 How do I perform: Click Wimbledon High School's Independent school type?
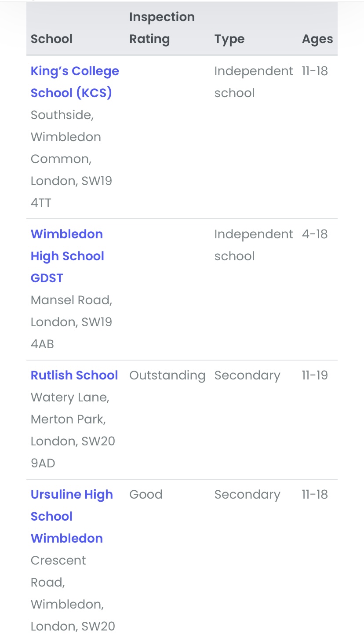253,245
